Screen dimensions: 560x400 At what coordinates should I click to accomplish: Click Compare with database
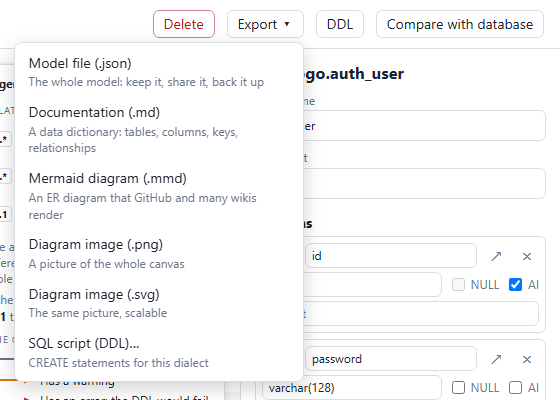(460, 24)
